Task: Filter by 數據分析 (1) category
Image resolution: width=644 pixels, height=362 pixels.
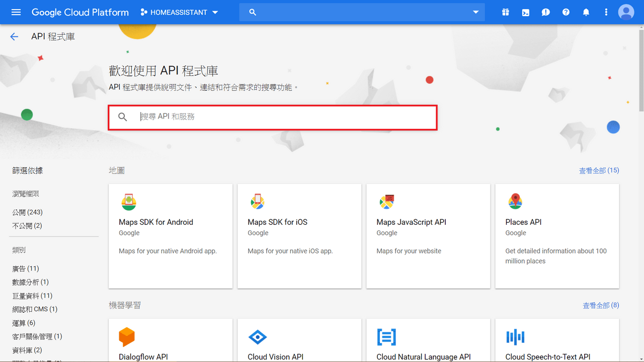Action: click(31, 282)
